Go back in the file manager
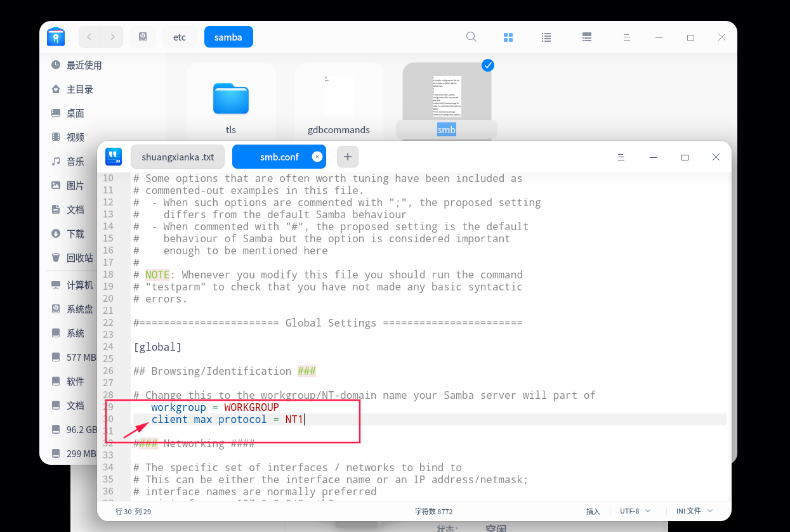The width and height of the screenshot is (790, 532). 89,37
